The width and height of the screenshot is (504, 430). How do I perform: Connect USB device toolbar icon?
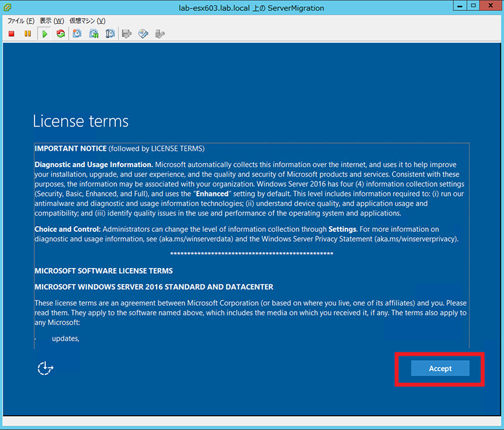click(160, 34)
